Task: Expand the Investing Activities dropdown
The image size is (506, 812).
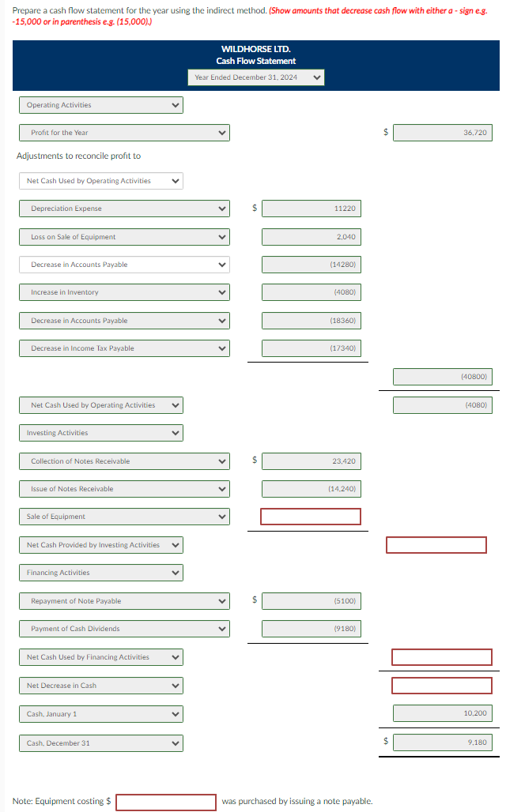Action: [x=100, y=432]
